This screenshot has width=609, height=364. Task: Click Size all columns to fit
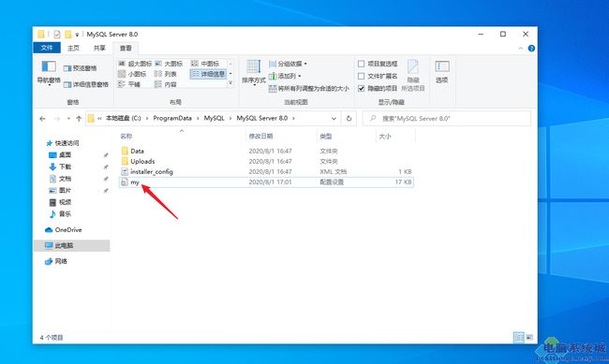tap(309, 89)
